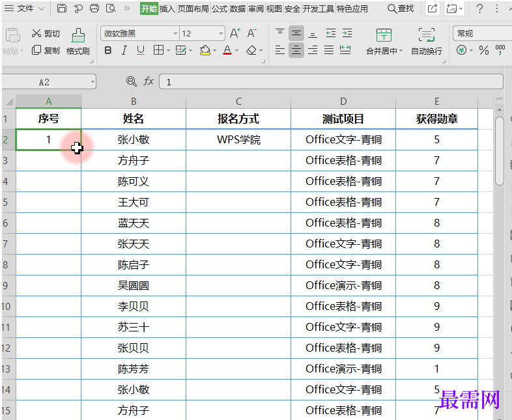The image size is (512, 420).
Task: Click the Decrease Indent icon
Action: click(330, 33)
